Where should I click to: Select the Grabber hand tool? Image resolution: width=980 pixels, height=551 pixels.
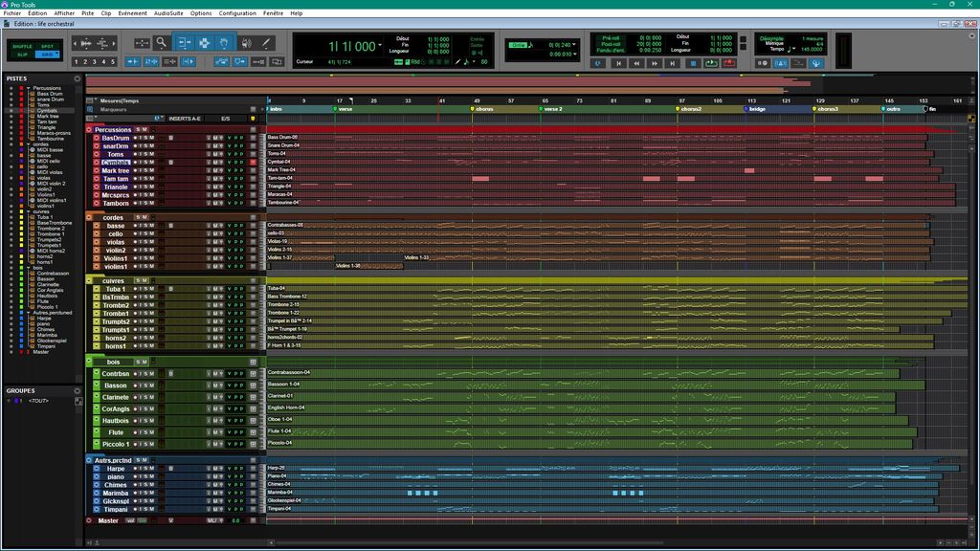pos(223,42)
